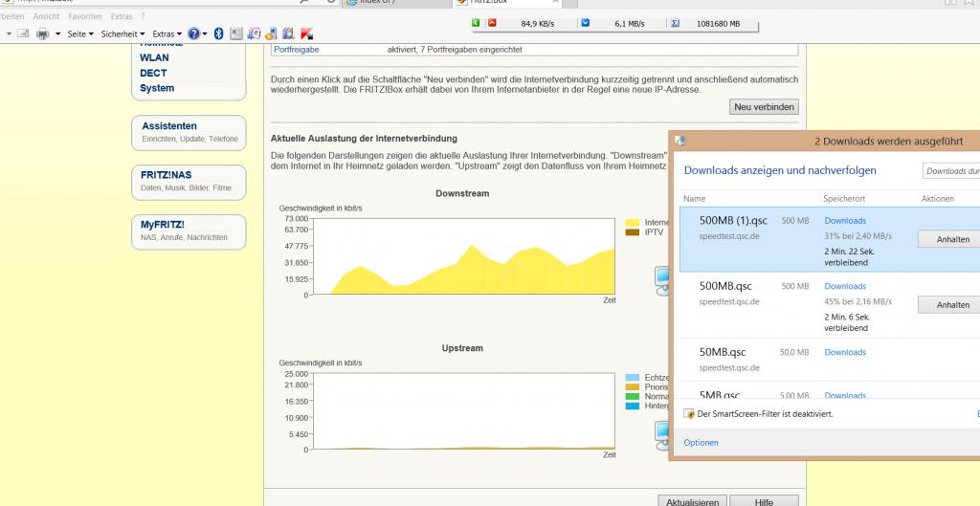The image size is (980, 506).
Task: Click the gray K toolbar icon
Action: click(x=236, y=33)
